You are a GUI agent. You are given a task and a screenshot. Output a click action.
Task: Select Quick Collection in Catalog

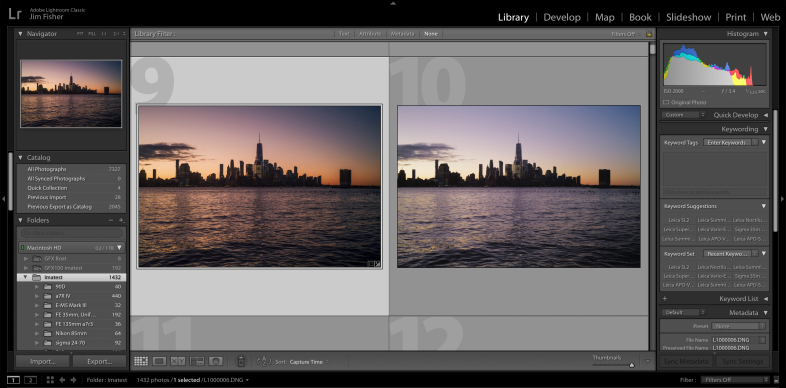point(72,188)
